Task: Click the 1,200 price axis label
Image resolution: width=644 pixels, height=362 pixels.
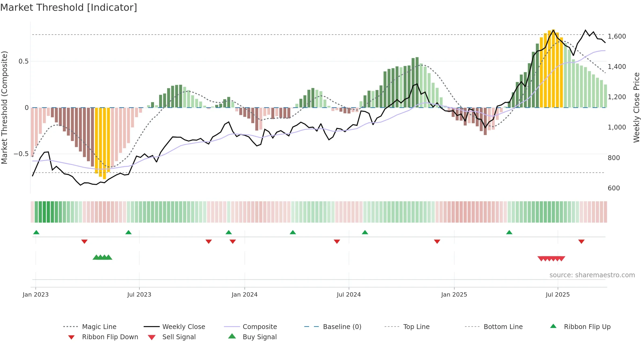Action: pyautogui.click(x=617, y=97)
